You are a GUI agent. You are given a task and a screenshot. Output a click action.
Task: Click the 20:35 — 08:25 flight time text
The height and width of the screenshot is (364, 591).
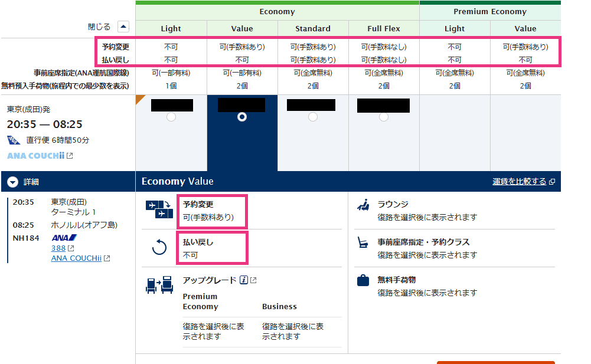click(x=44, y=124)
